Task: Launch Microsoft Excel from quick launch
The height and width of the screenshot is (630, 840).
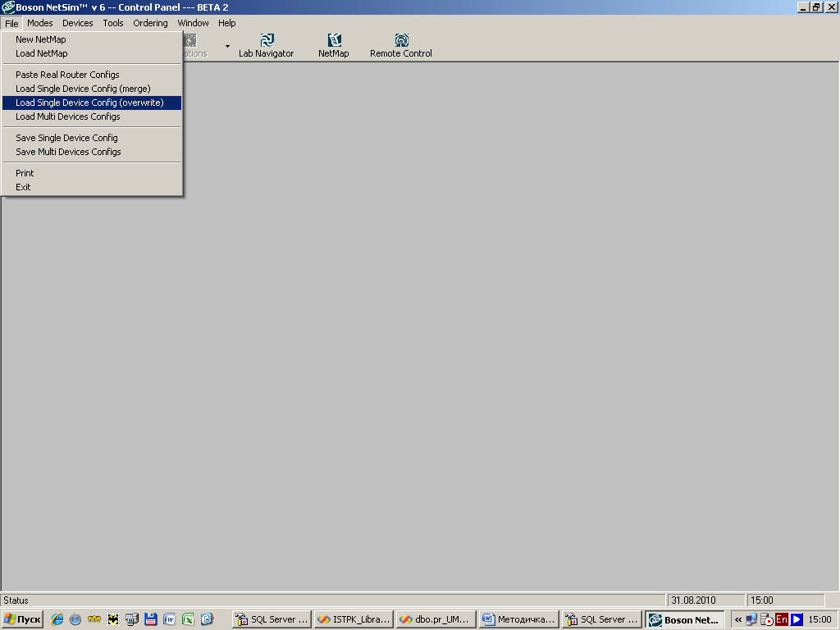Action: click(x=188, y=619)
